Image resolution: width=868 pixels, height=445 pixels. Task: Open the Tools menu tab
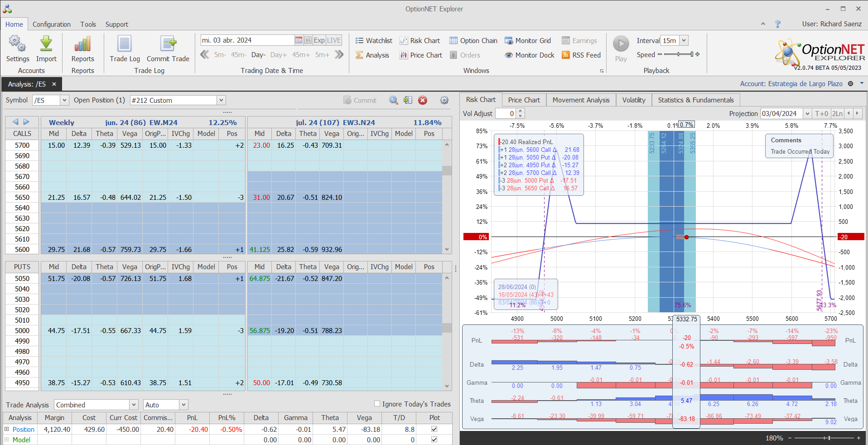88,24
